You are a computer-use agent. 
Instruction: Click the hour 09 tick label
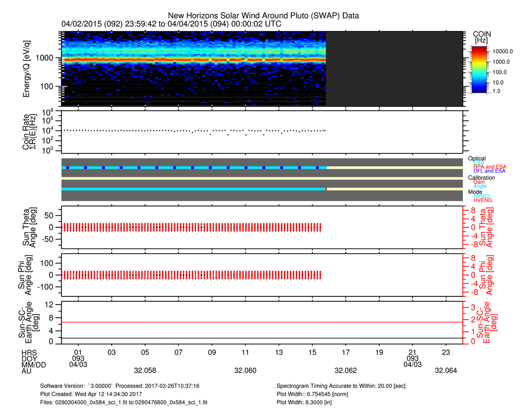tap(212, 352)
